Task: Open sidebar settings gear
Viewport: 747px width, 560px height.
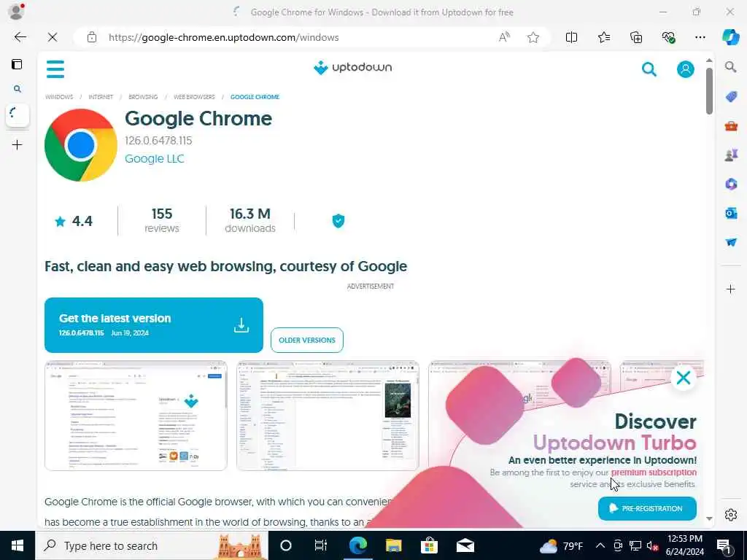Action: click(730, 515)
